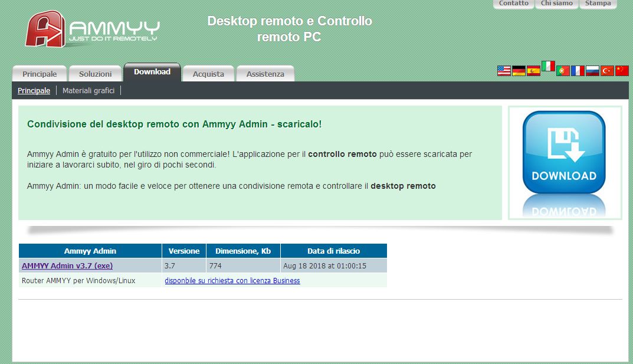Open the Chi siamo link

pos(557,3)
